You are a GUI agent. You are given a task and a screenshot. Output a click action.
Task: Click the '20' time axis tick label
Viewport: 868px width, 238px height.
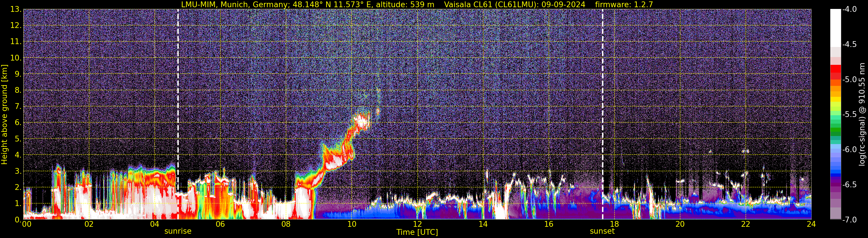(x=680, y=224)
